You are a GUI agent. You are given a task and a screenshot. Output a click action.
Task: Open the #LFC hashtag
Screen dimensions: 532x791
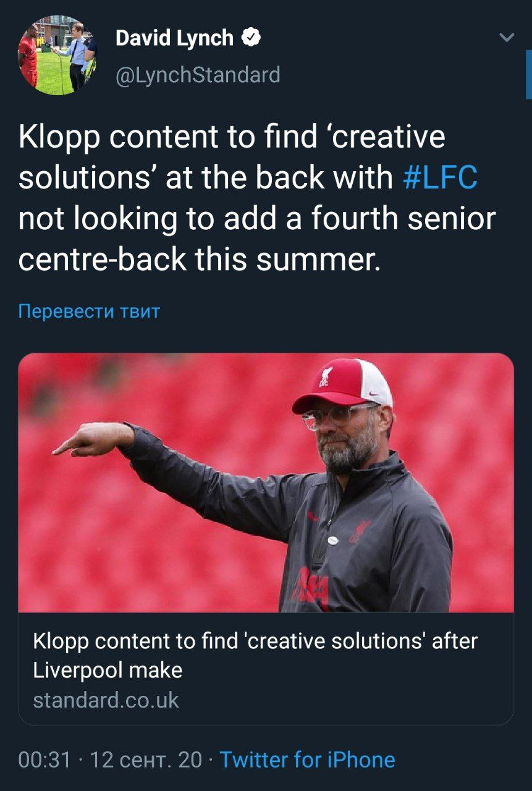pyautogui.click(x=440, y=178)
